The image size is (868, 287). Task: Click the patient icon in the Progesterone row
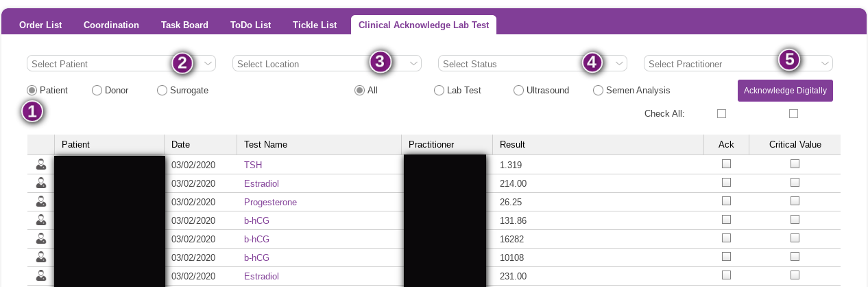(41, 203)
